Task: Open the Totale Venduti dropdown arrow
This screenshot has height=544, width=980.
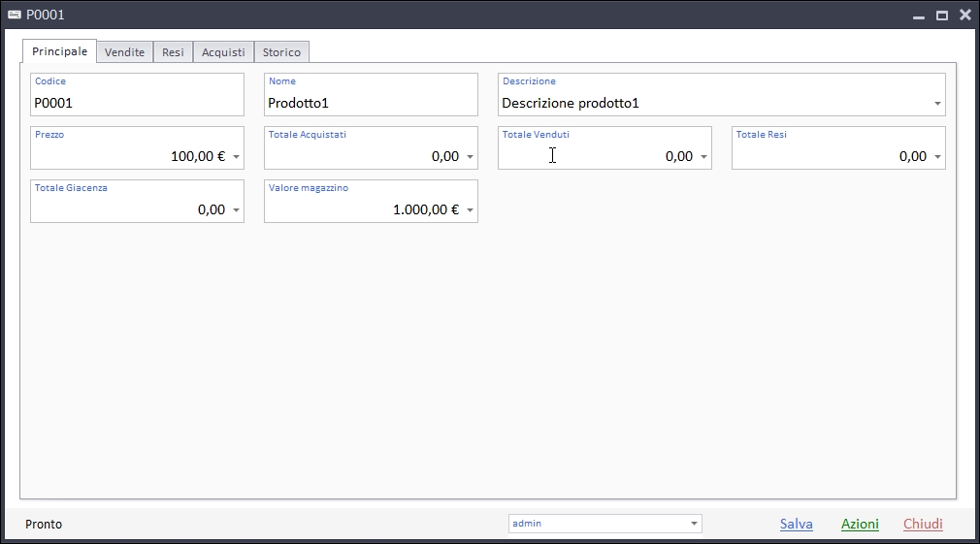Action: pyautogui.click(x=703, y=157)
